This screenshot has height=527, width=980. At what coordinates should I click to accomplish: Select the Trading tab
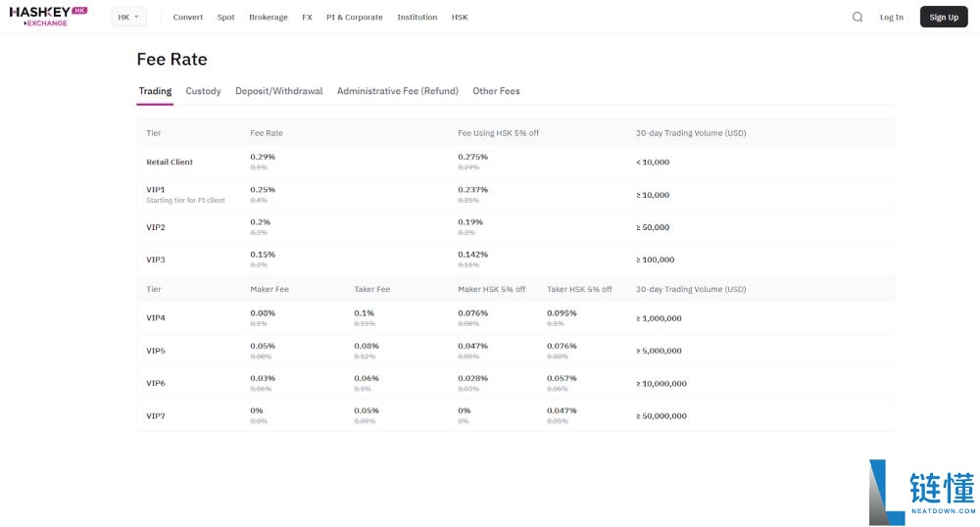click(155, 91)
